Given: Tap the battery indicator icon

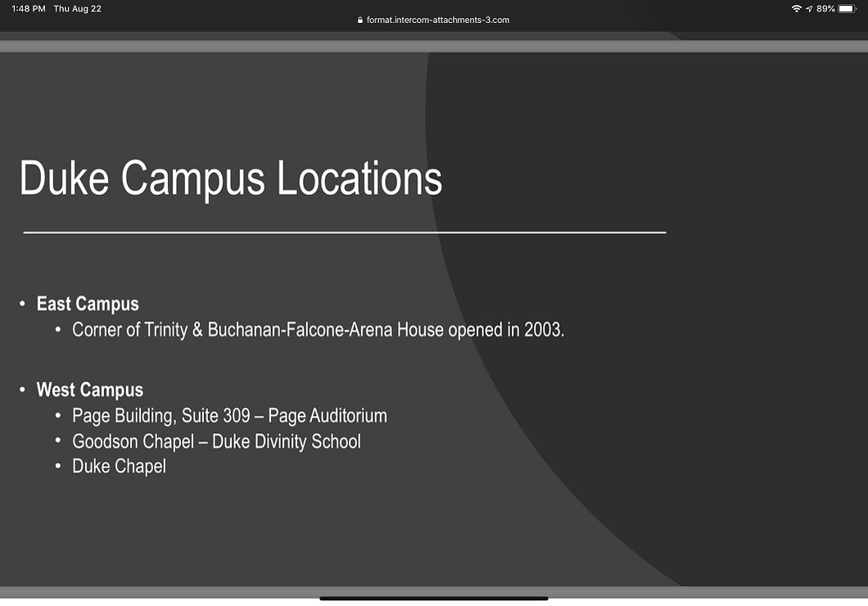Looking at the screenshot, I should (x=848, y=9).
